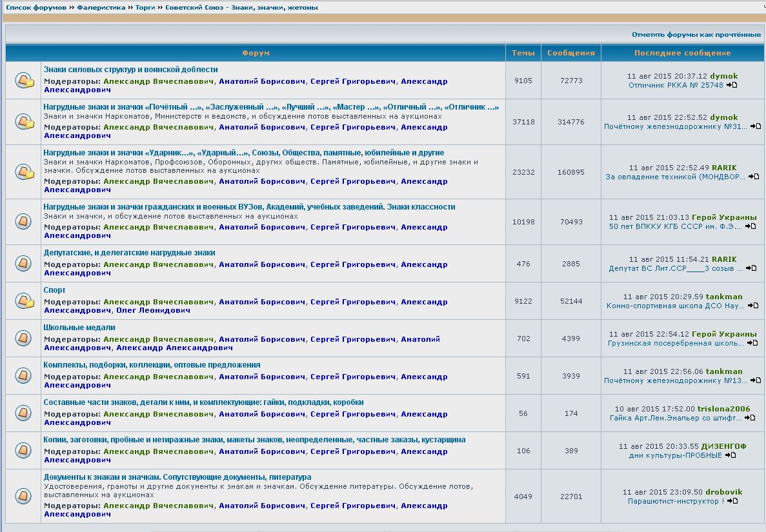Click the folder icon beside Знаки силовых структур
This screenshot has height=532, width=766.
(x=24, y=81)
